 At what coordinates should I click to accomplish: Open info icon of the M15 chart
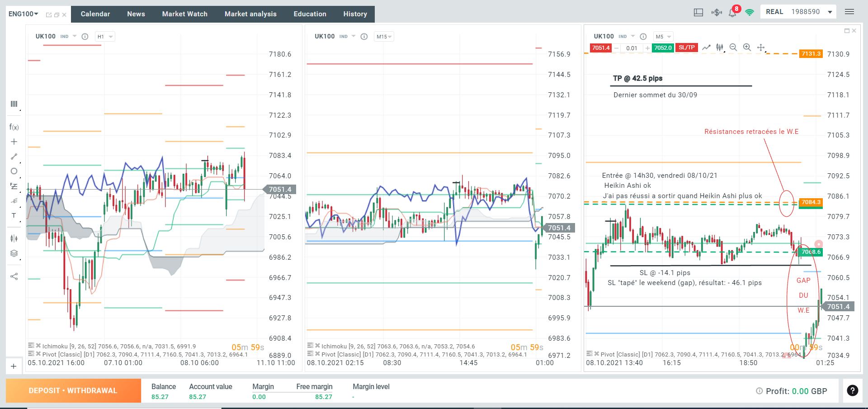(364, 37)
